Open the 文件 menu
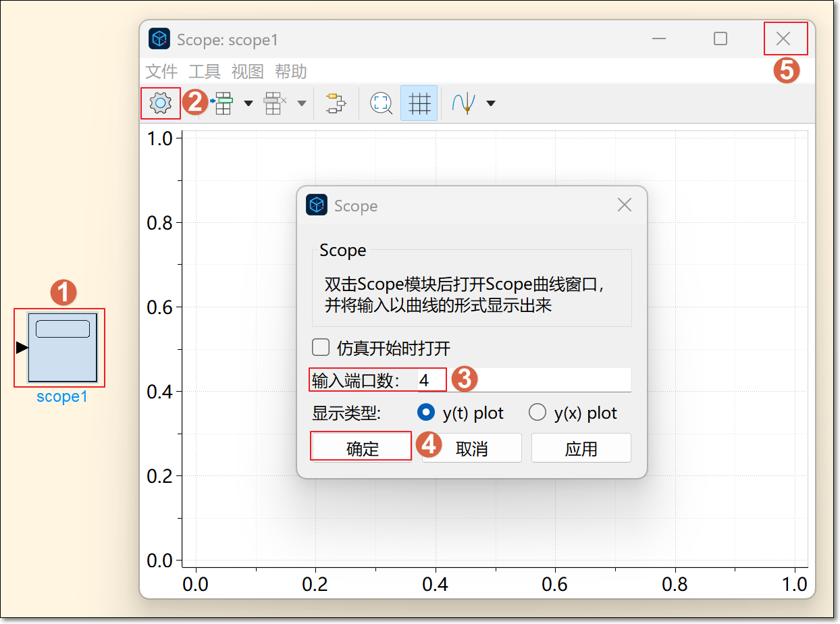840x624 pixels. click(x=161, y=72)
